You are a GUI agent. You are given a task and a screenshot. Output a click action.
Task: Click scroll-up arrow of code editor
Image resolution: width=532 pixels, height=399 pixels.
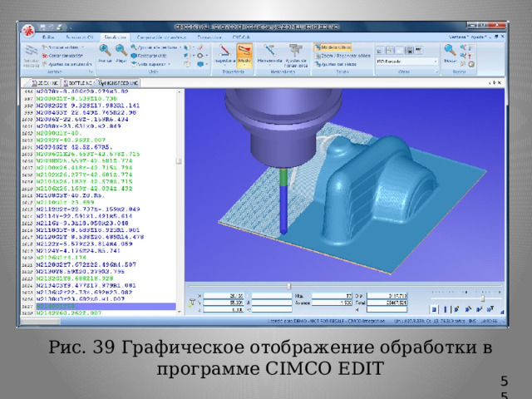[180, 92]
